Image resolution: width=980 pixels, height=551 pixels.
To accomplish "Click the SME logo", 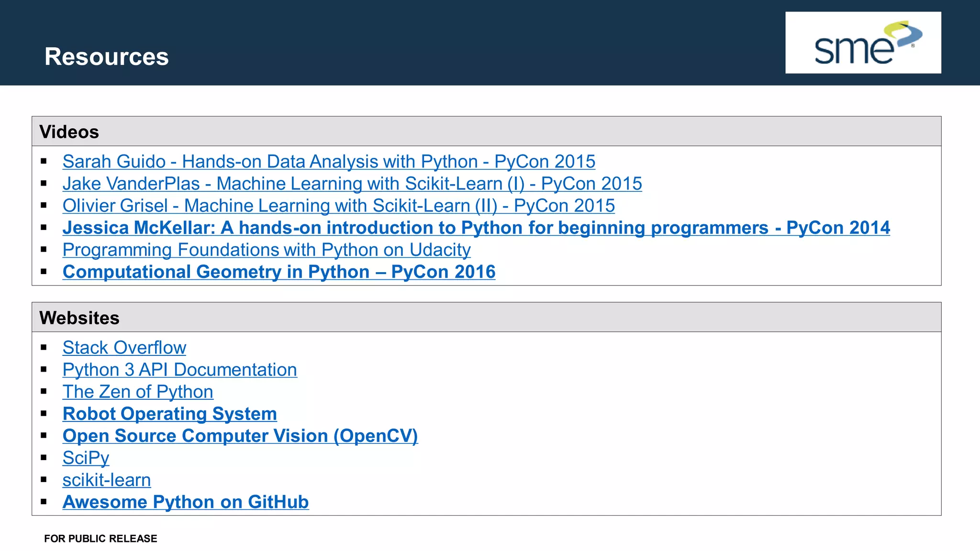I will pos(863,43).
